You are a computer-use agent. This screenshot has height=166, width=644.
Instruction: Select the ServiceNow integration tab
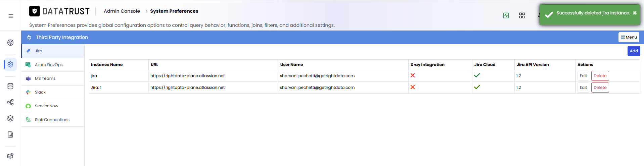coord(53,106)
